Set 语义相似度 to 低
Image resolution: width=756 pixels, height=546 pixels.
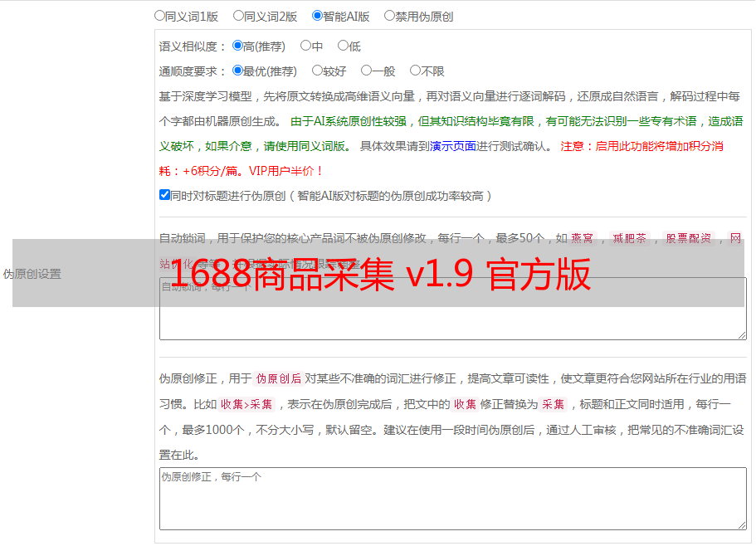(x=343, y=46)
